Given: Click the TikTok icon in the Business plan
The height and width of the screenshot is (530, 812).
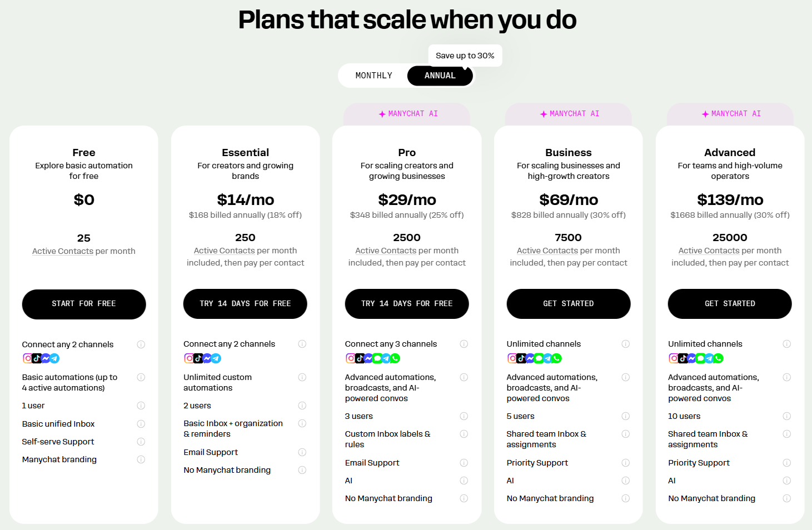Looking at the screenshot, I should [x=521, y=358].
